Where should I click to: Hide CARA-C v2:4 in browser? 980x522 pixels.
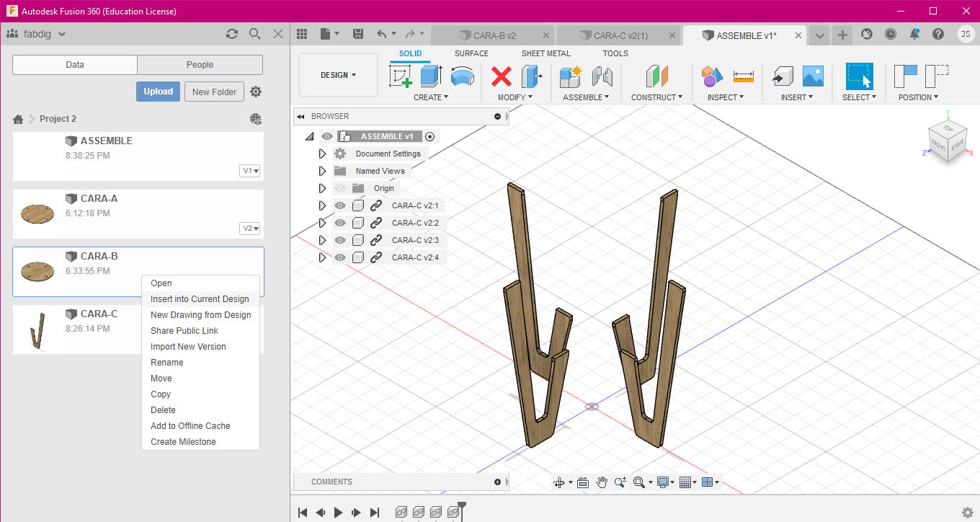(x=340, y=257)
